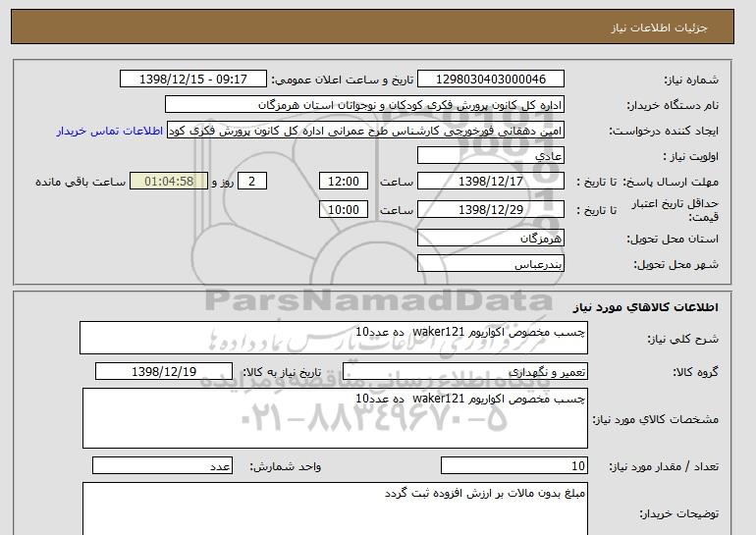Click the need date field 1398/12/19
The width and height of the screenshot is (756, 535).
click(x=164, y=372)
